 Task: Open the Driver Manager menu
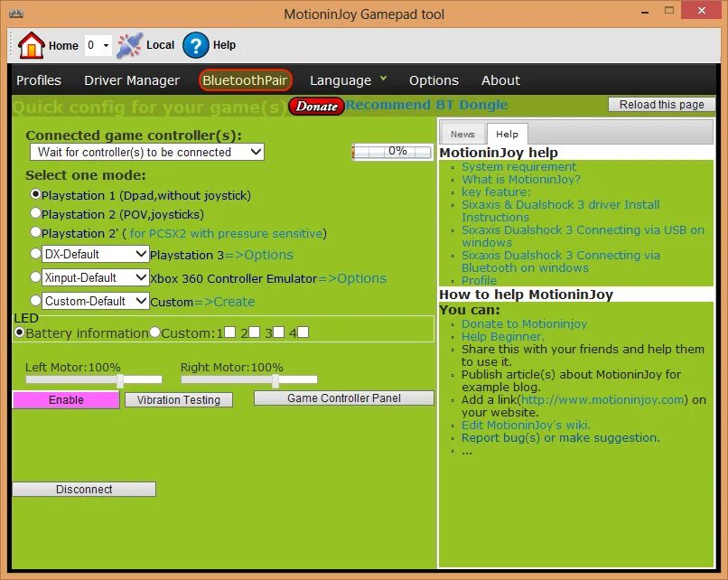coord(132,80)
